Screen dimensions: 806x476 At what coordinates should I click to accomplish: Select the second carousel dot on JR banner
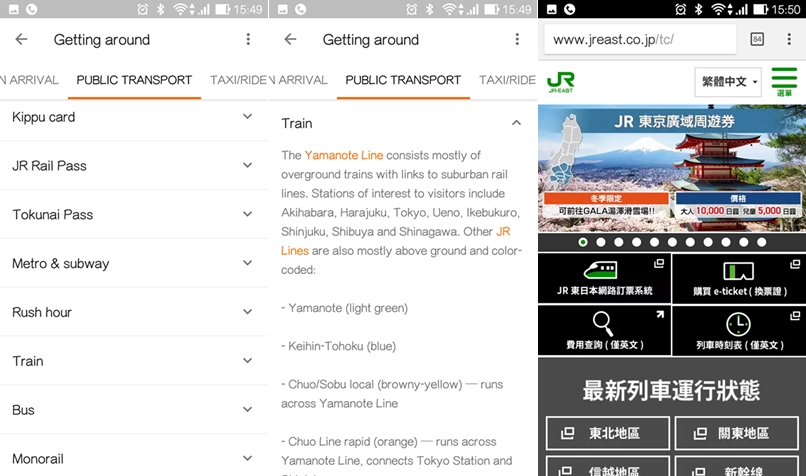pyautogui.click(x=601, y=242)
